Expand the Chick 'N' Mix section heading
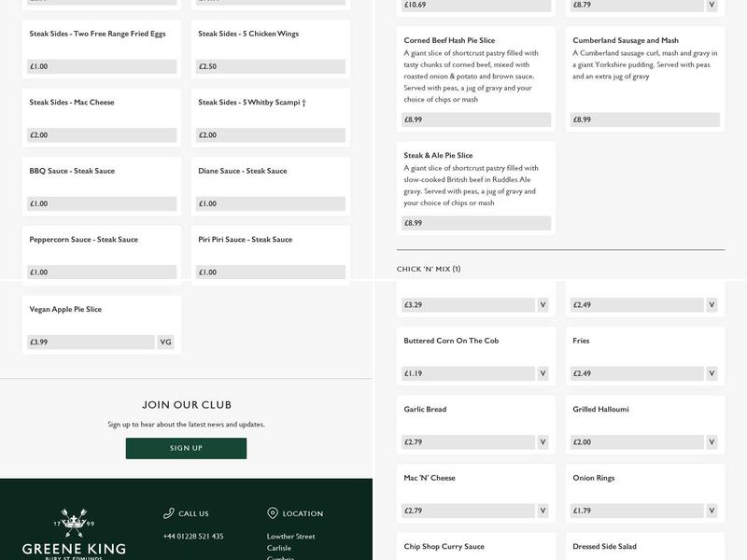This screenshot has width=747, height=560. (x=429, y=269)
